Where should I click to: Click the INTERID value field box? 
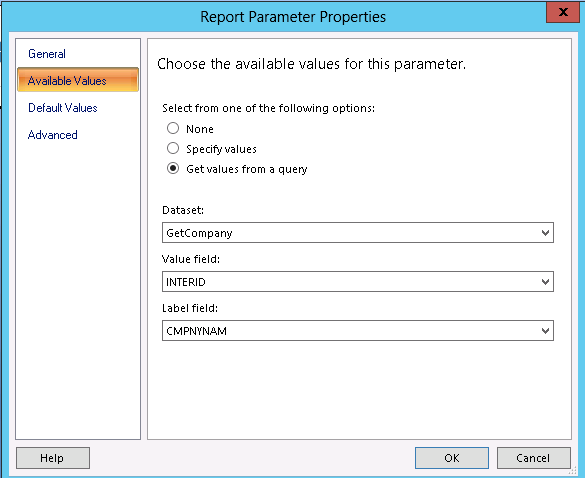pos(358,282)
